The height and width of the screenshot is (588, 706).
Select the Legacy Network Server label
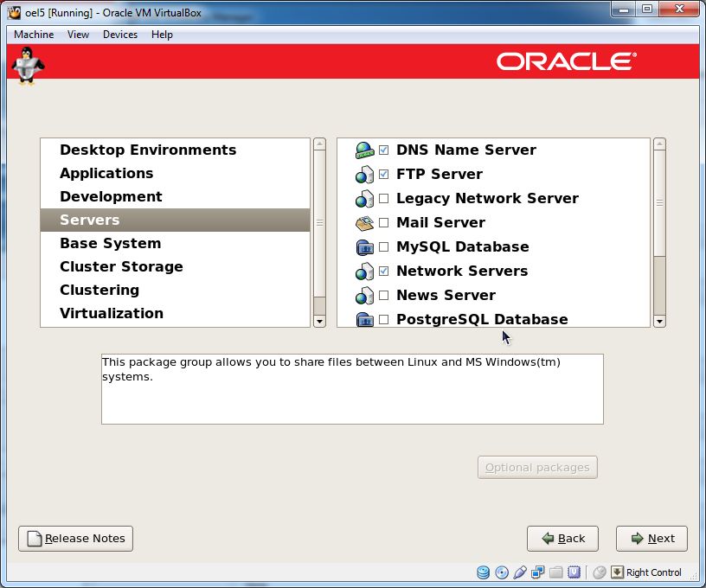[x=487, y=198]
